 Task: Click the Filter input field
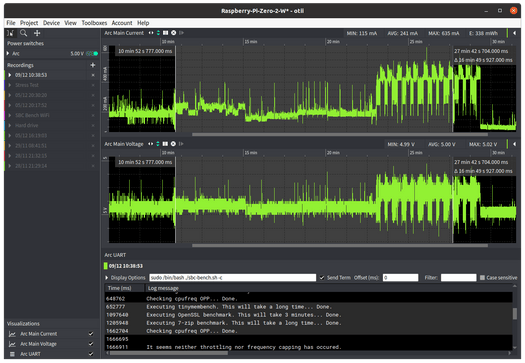(x=458, y=278)
